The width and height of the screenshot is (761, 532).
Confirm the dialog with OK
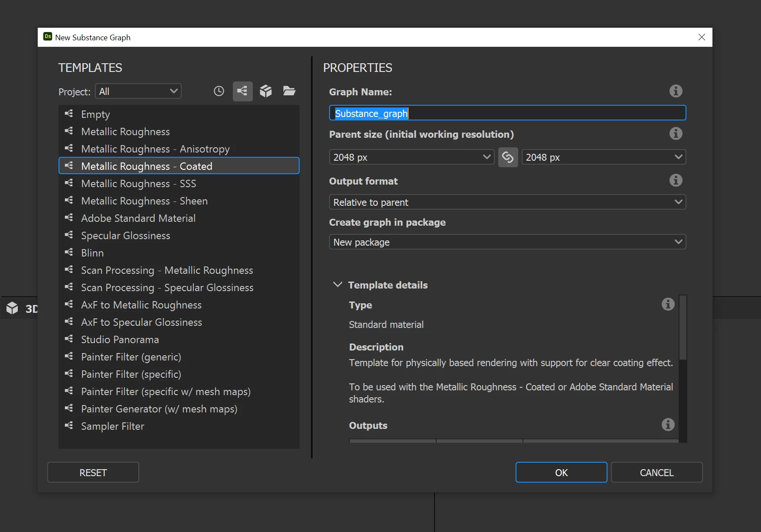(561, 472)
